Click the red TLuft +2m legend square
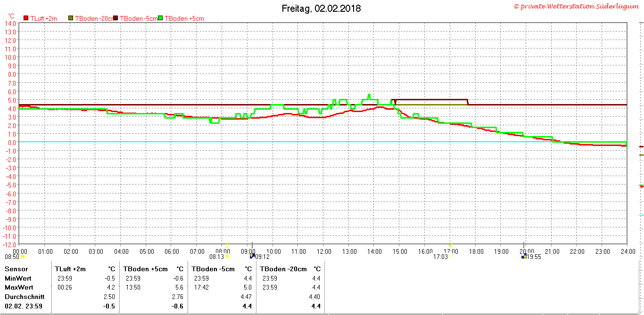The image size is (644, 315). click(26, 18)
